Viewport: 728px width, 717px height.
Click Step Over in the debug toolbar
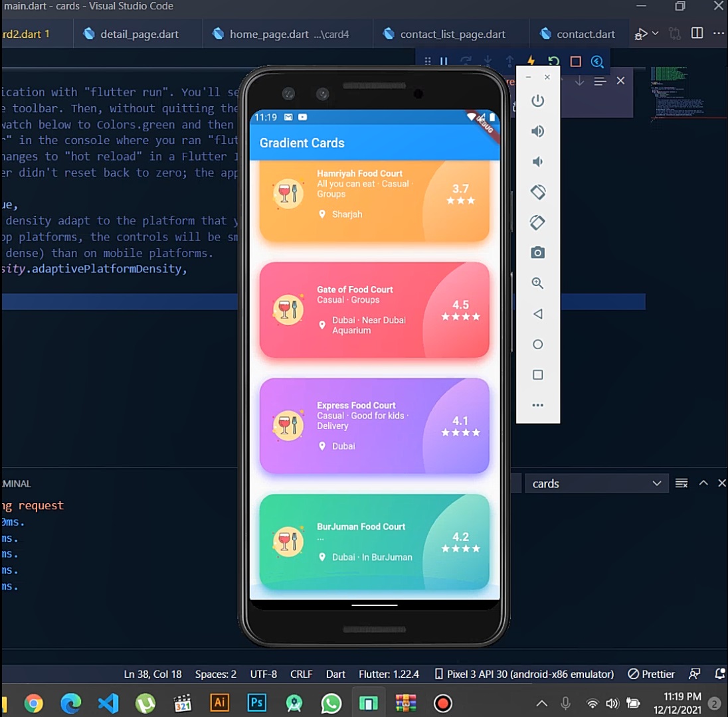click(x=465, y=61)
